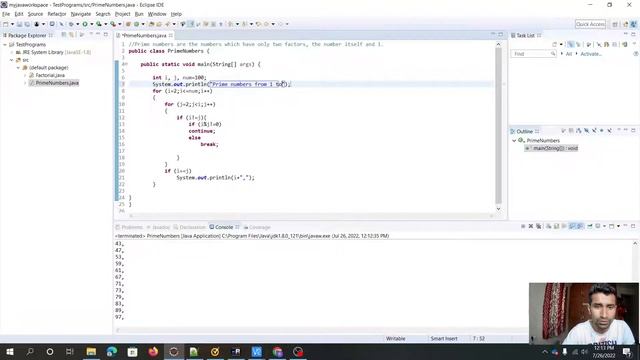Select the Package Explorer tab
Viewport: 640px width, 360px height.
[27, 36]
